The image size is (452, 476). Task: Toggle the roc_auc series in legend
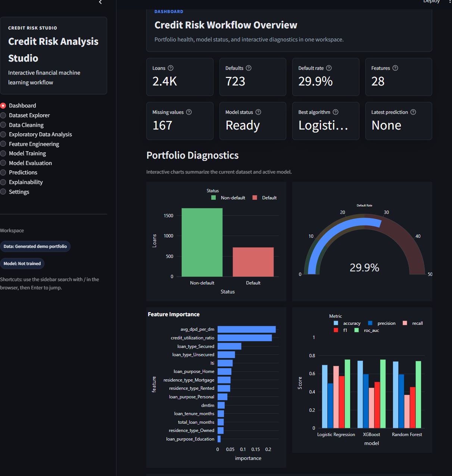pyautogui.click(x=367, y=330)
